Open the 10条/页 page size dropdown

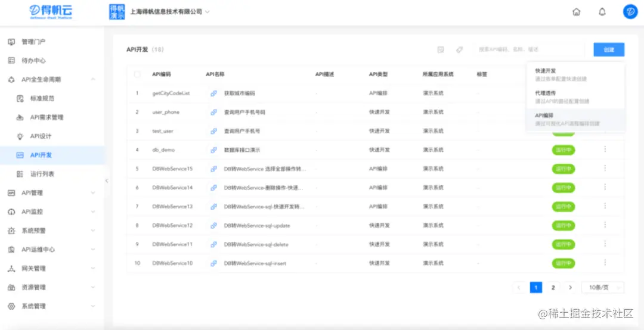click(x=602, y=287)
